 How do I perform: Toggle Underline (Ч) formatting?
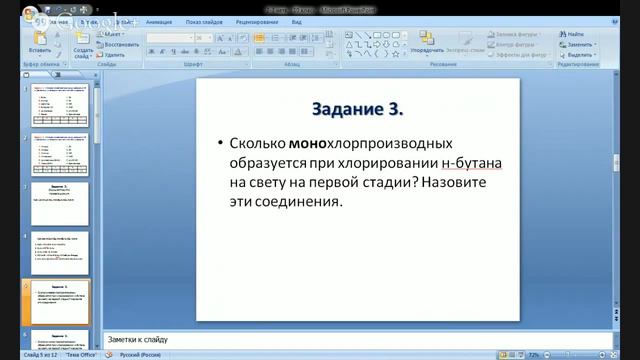(x=173, y=52)
